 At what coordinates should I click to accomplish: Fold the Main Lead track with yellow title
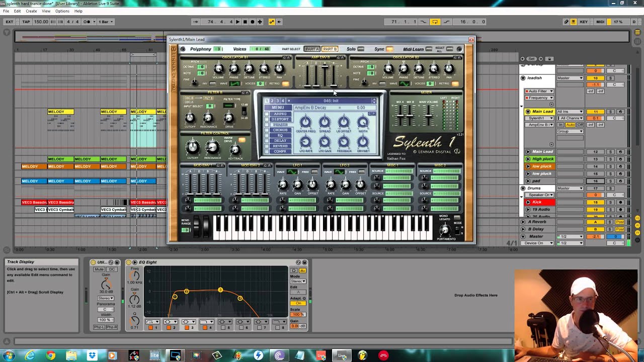528,111
